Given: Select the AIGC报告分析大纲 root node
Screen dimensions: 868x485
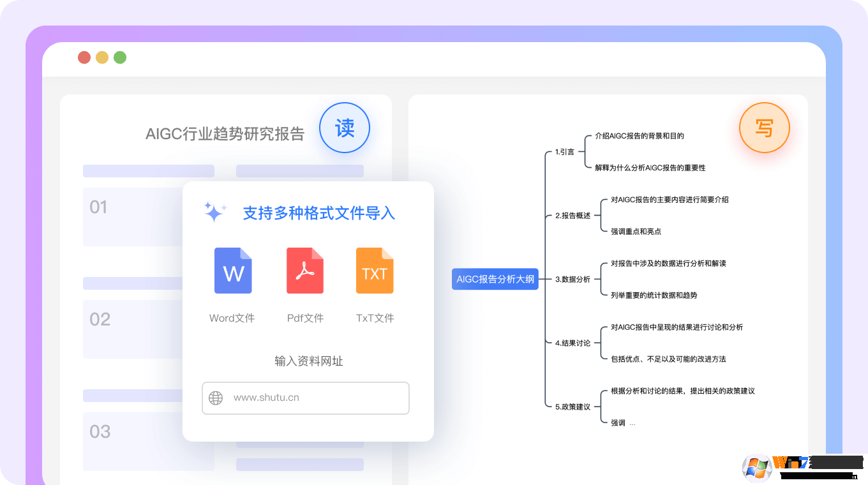Looking at the screenshot, I should pos(495,279).
